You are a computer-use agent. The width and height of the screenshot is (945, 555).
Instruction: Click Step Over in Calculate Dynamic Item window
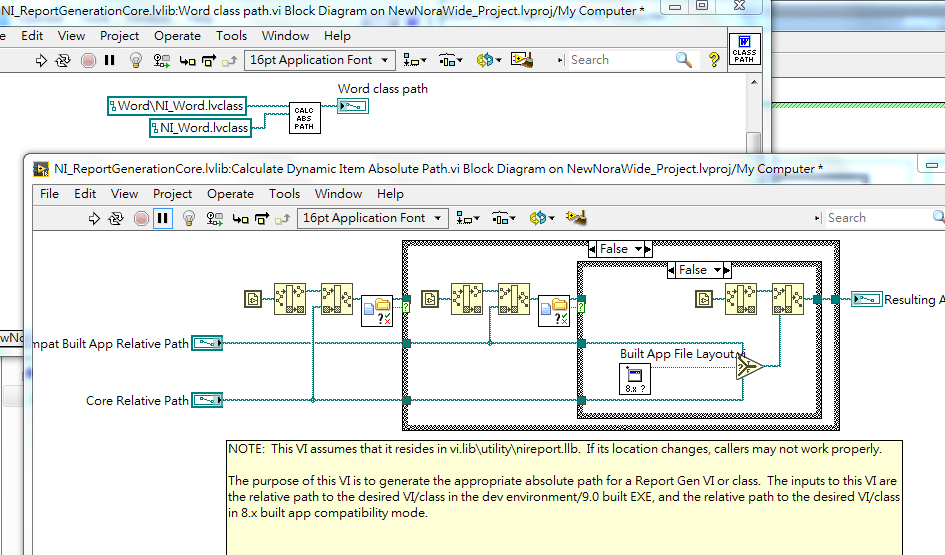tap(262, 218)
